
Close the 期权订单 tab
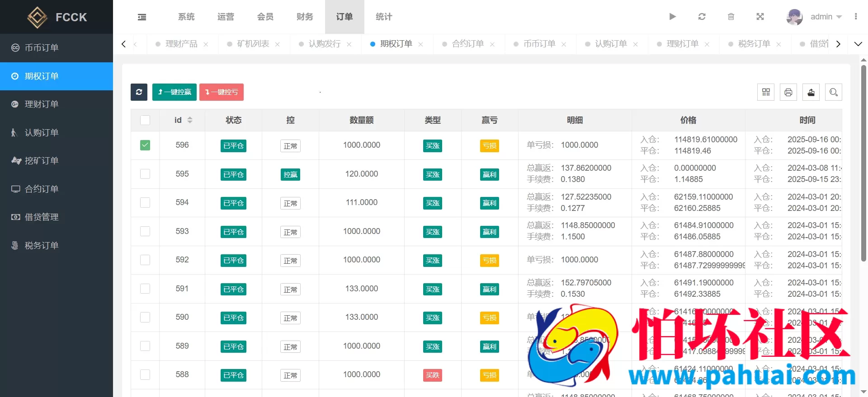coord(420,44)
